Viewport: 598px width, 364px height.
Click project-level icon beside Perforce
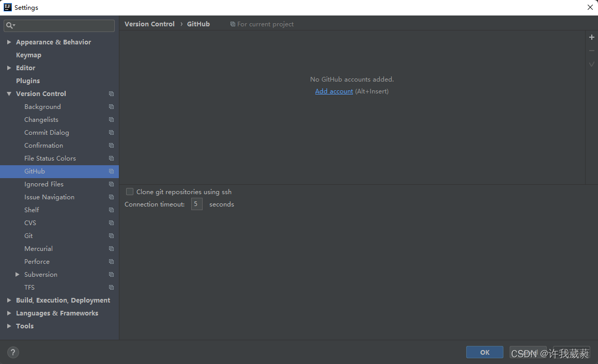point(111,261)
